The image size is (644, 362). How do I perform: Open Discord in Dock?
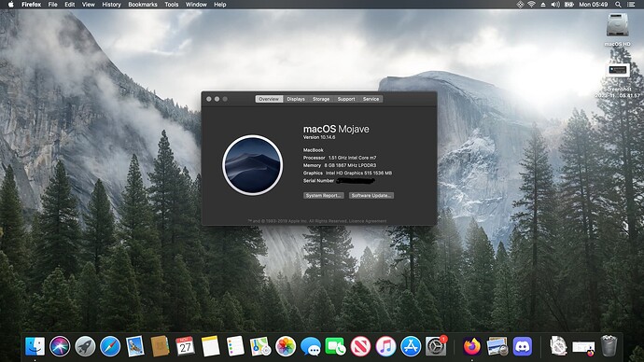[523, 346]
